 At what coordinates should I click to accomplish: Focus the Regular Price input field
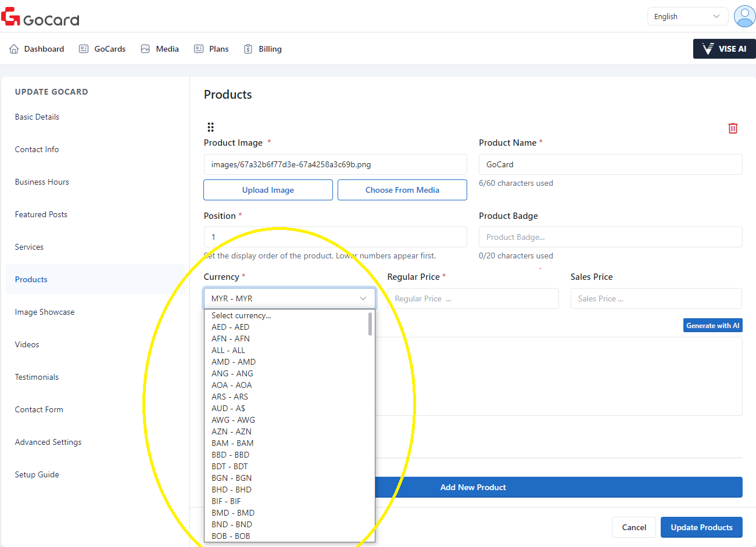click(472, 298)
